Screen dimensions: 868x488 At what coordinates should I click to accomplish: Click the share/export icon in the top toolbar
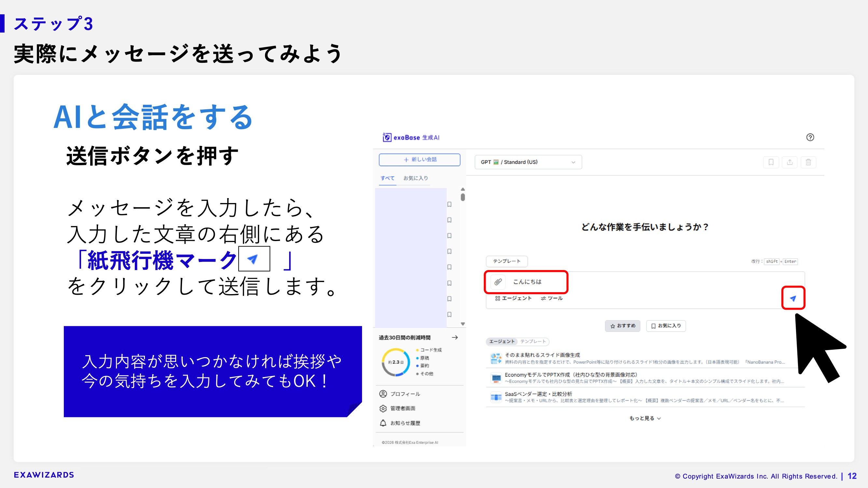tap(790, 162)
